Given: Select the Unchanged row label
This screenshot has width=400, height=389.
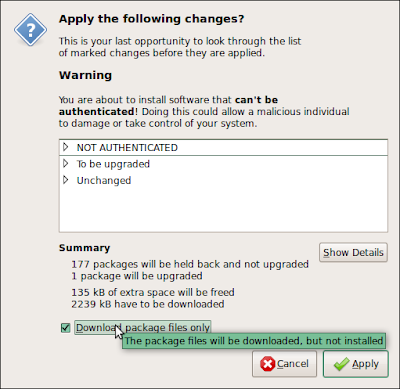Looking at the screenshot, I should [x=104, y=180].
